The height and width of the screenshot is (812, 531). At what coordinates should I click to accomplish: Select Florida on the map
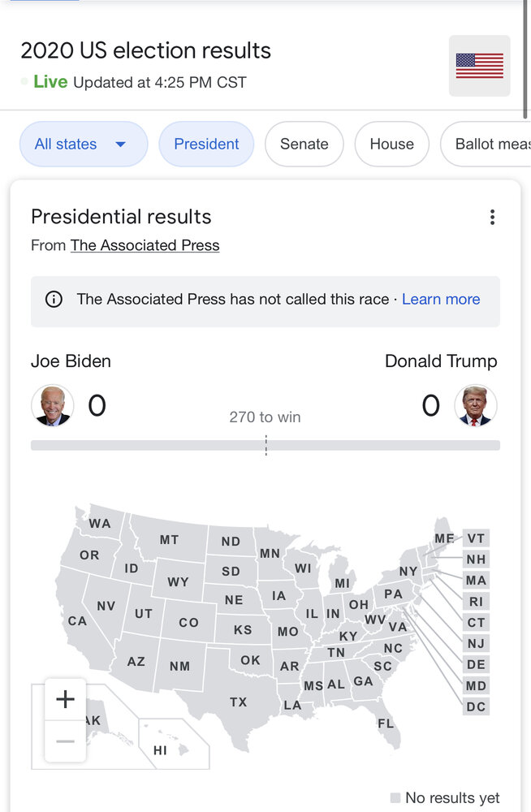pyautogui.click(x=386, y=723)
